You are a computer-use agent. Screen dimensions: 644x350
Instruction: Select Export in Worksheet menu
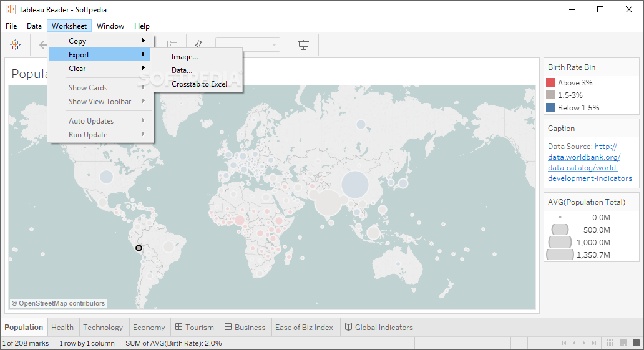point(99,55)
